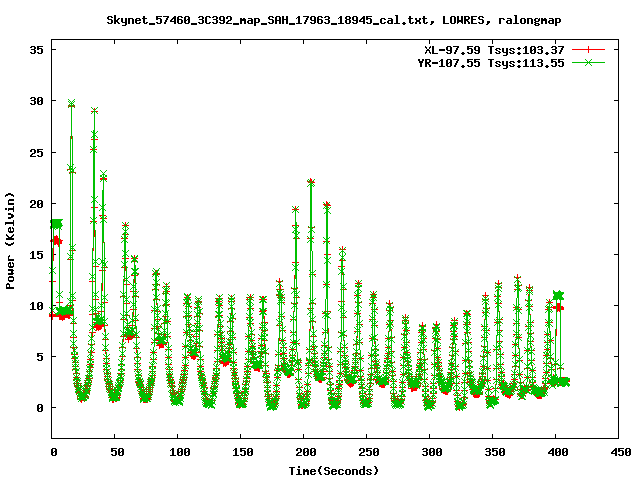640x480 pixels.
Task: Click the Time(Seconds) x-axis label
Action: click(x=334, y=471)
